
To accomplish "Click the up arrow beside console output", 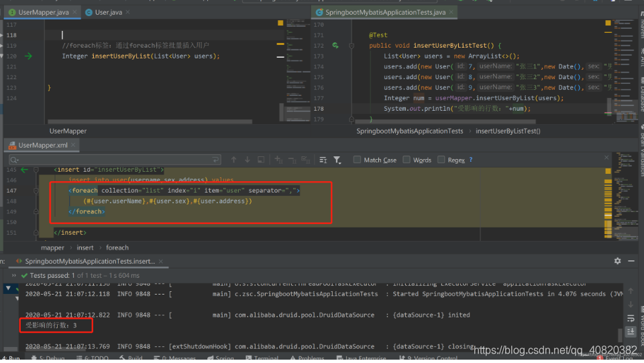I will tap(631, 291).
